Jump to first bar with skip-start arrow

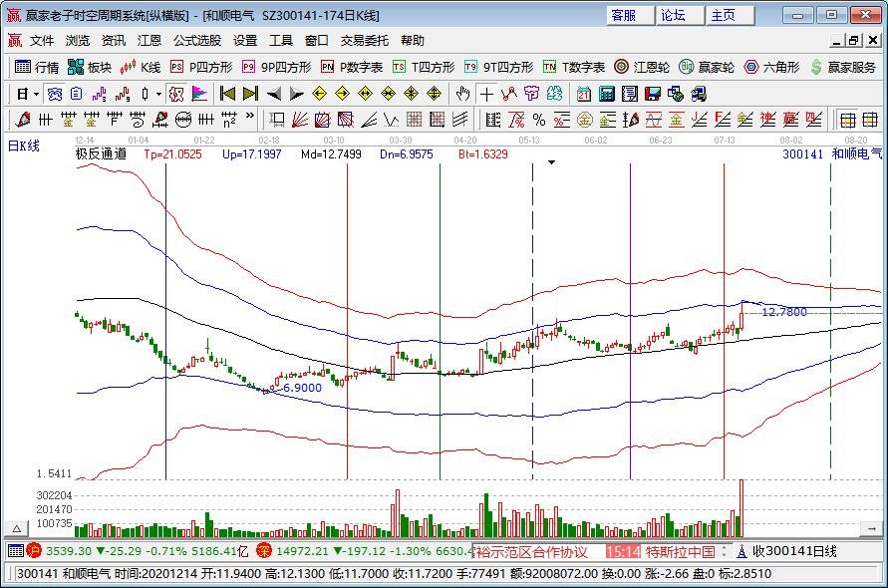(x=227, y=94)
